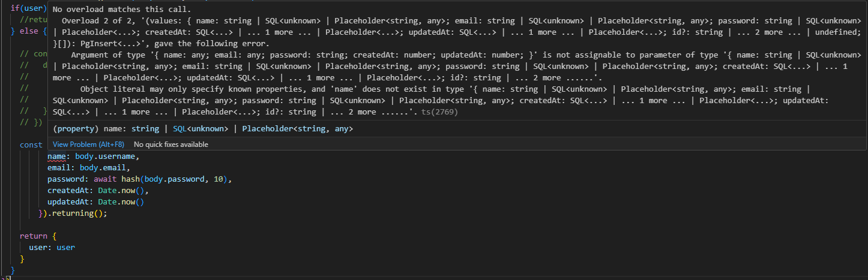Click the 'returning()' method call
Viewport: 868px width, 280px height.
tap(77, 213)
